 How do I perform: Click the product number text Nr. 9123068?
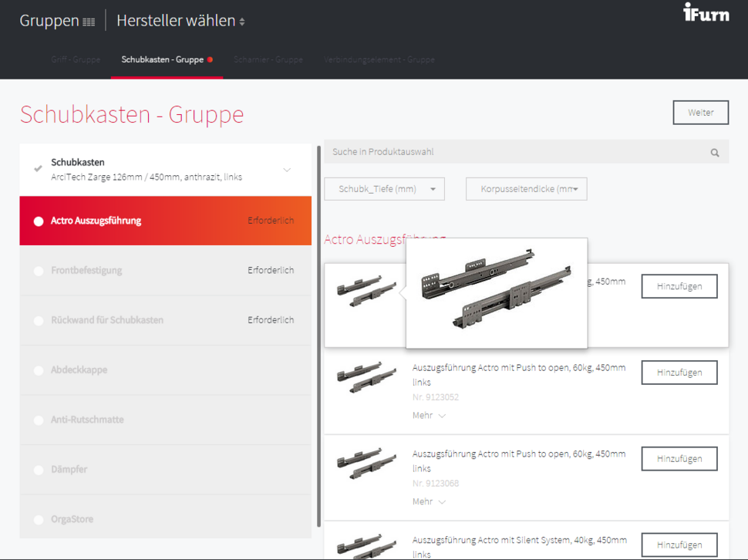(x=436, y=484)
